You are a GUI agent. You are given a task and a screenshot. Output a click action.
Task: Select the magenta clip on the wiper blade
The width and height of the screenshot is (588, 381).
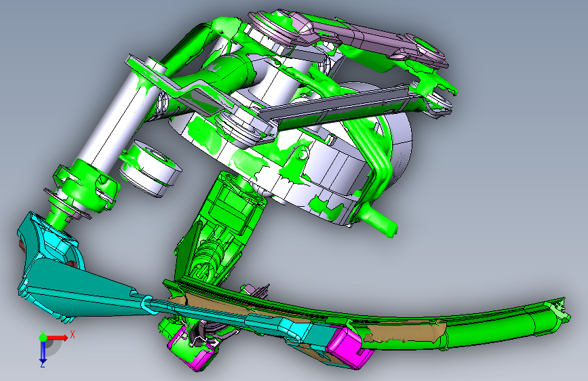click(349, 347)
